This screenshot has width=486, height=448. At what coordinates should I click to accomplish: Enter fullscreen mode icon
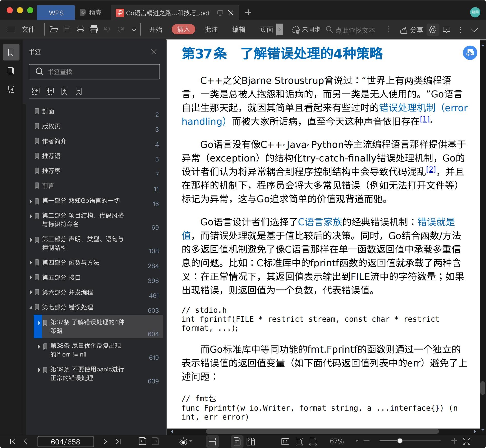(466, 441)
